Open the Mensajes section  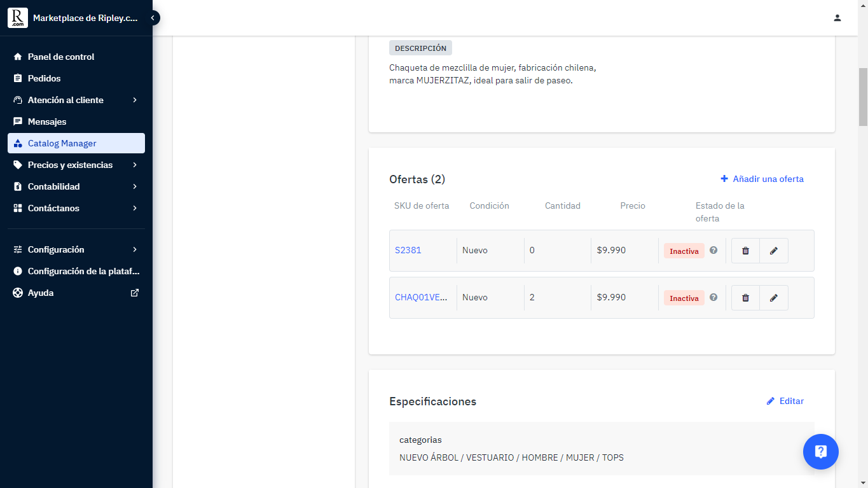tap(47, 122)
